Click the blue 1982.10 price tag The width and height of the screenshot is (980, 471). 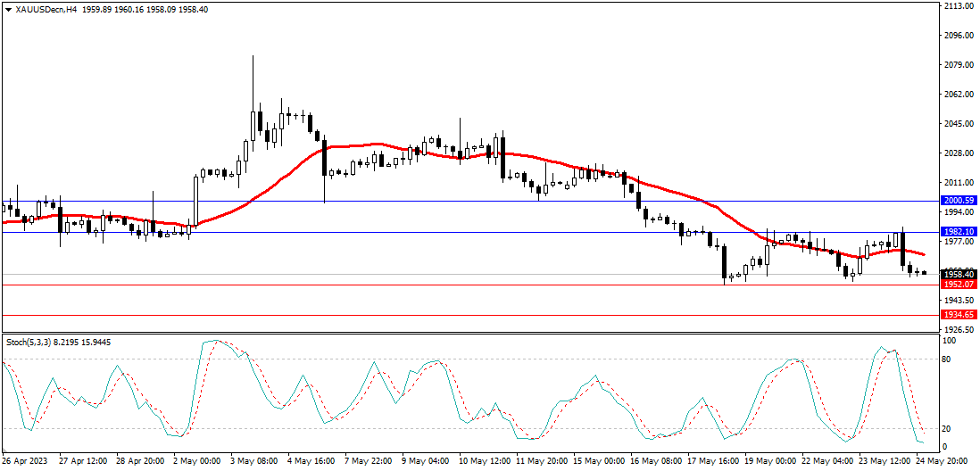(x=959, y=232)
